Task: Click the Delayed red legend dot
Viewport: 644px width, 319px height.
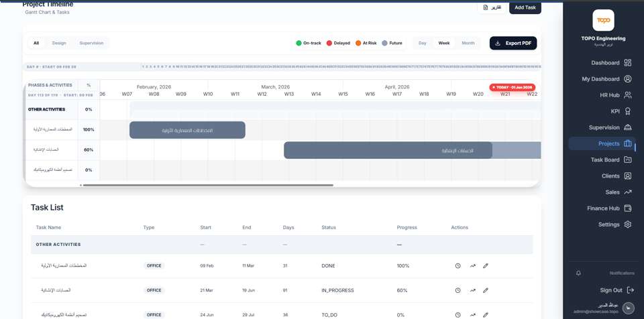Action: [329, 43]
